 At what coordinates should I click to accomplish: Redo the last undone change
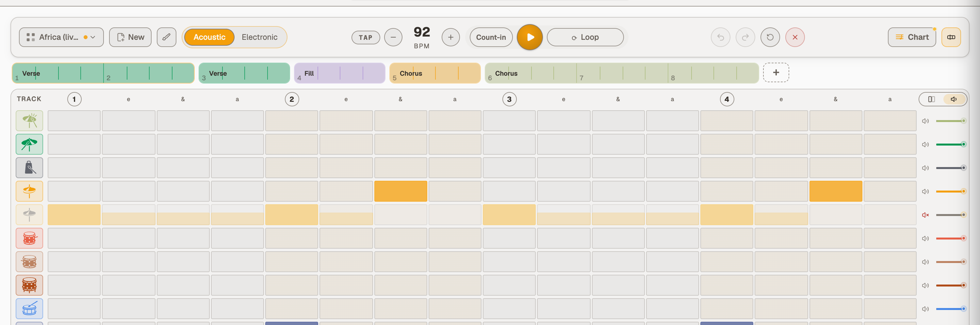point(745,37)
